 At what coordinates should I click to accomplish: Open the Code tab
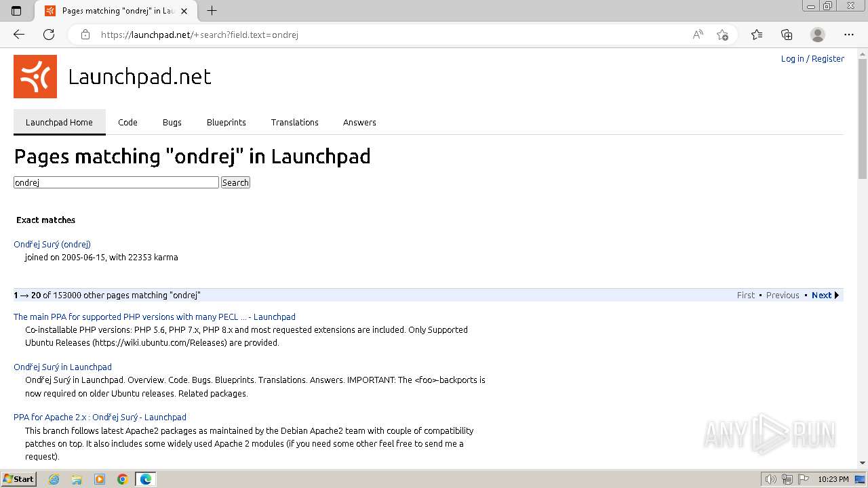click(x=127, y=122)
